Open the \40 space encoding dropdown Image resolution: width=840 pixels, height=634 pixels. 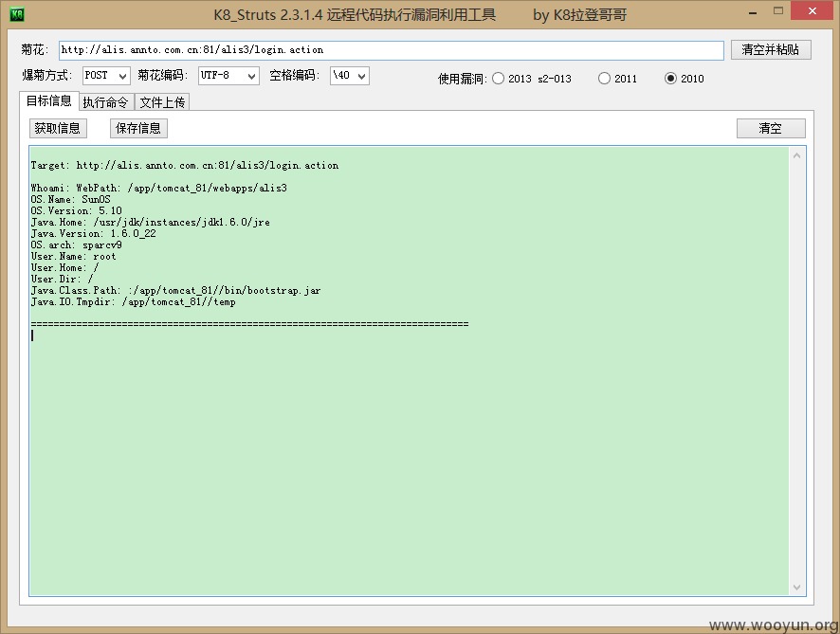(349, 76)
